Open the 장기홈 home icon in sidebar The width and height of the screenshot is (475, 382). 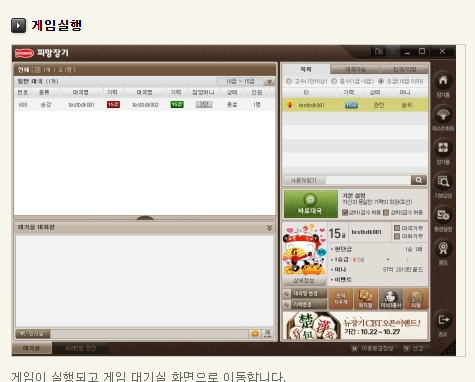click(x=443, y=81)
